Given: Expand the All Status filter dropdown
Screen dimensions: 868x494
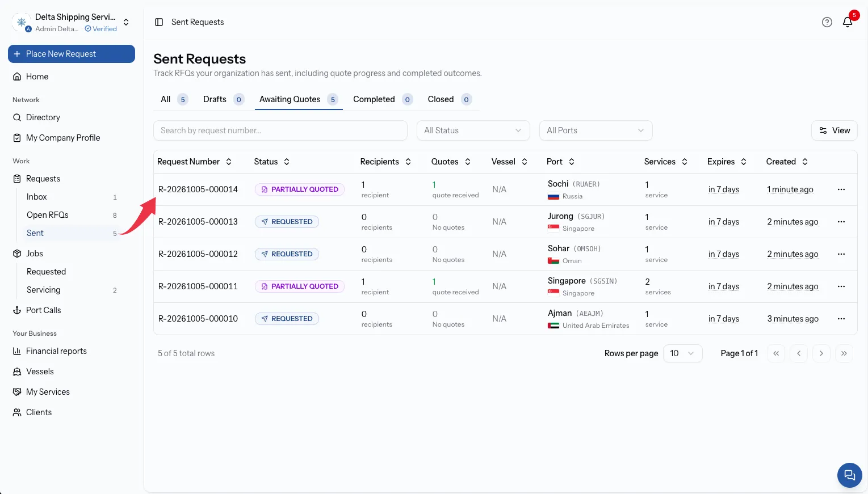Looking at the screenshot, I should click(x=473, y=130).
